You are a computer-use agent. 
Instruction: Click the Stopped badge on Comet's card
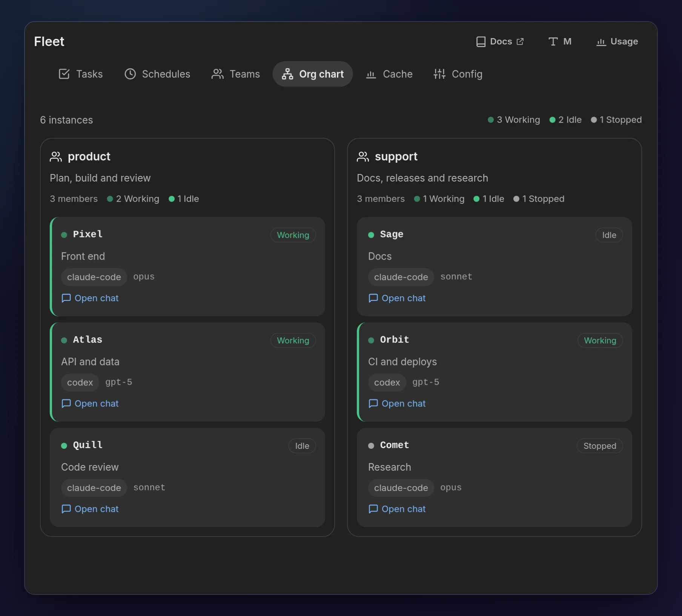tap(600, 446)
